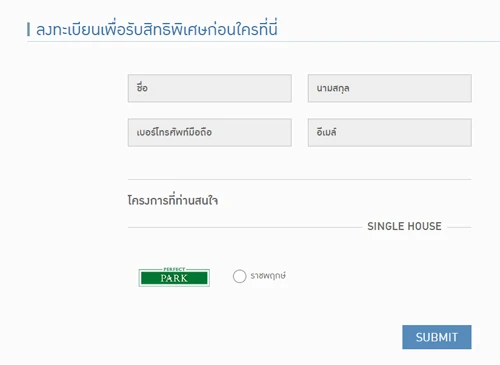Click the divider line left of SINGLE HOUSE

tap(245, 227)
